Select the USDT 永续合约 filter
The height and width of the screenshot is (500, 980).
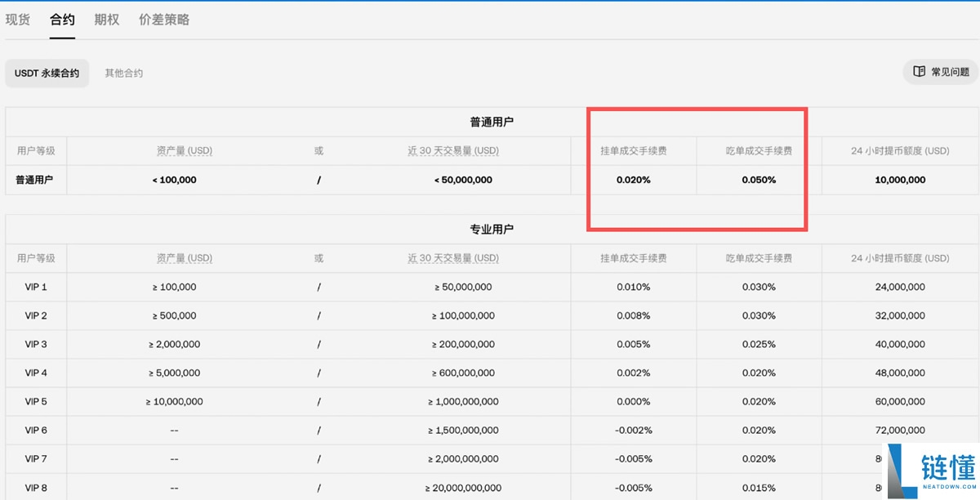[47, 73]
